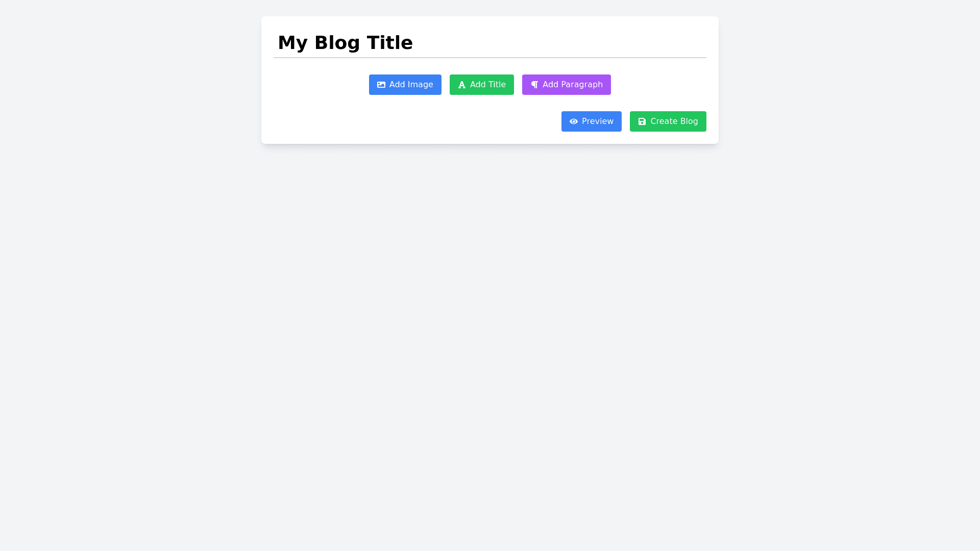This screenshot has width=980, height=551.
Task: Click the "Add Paragraph" text label
Action: 572,85
